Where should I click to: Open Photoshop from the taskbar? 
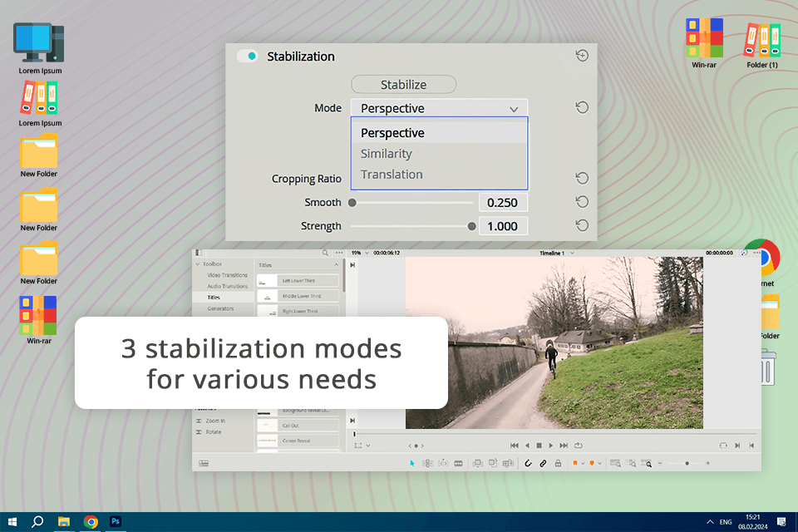pyautogui.click(x=116, y=521)
